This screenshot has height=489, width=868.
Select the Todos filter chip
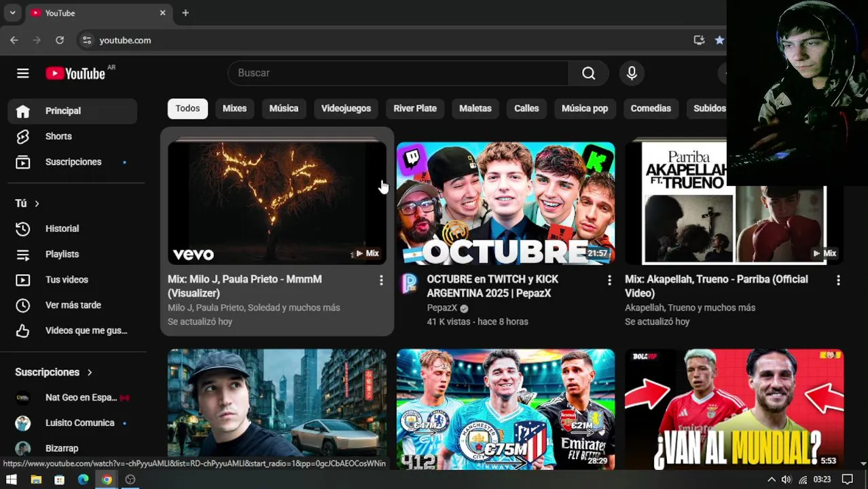pyautogui.click(x=187, y=109)
